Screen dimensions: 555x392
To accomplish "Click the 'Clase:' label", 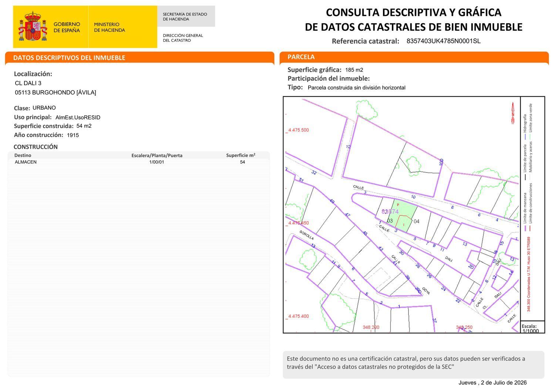I will pos(22,108).
